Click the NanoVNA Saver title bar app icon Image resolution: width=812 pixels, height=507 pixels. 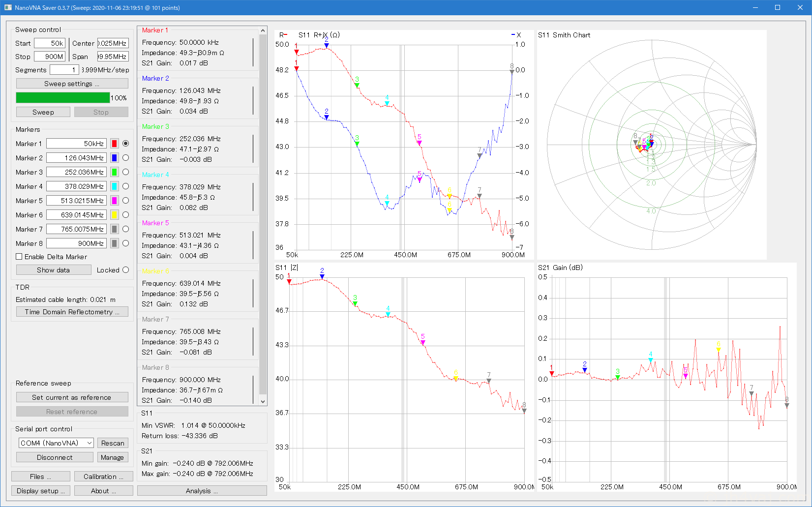[x=8, y=7]
